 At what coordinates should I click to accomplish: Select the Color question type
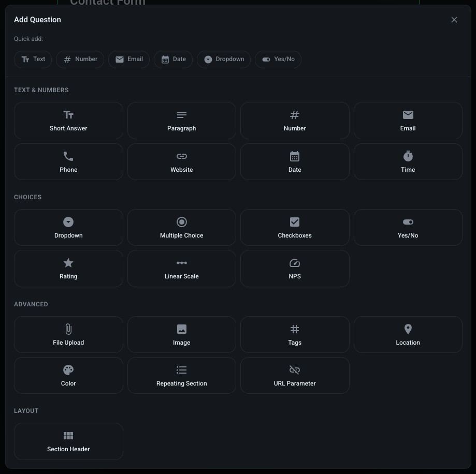(68, 375)
